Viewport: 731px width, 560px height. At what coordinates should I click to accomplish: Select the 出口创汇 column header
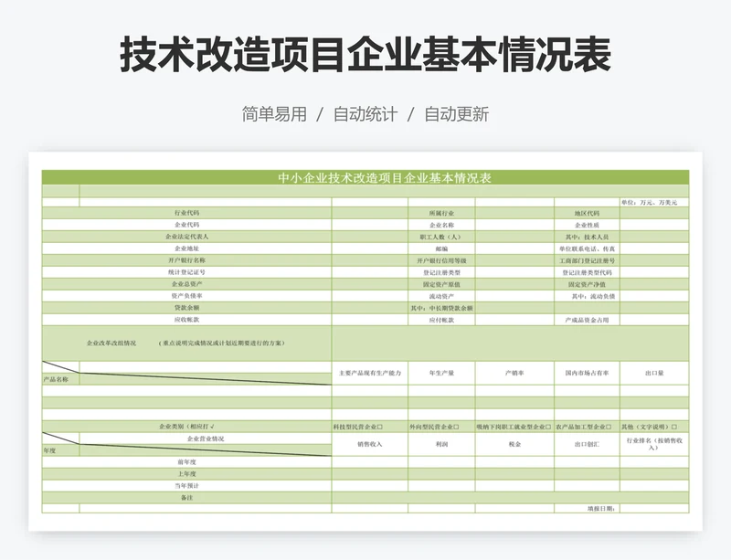pos(587,444)
